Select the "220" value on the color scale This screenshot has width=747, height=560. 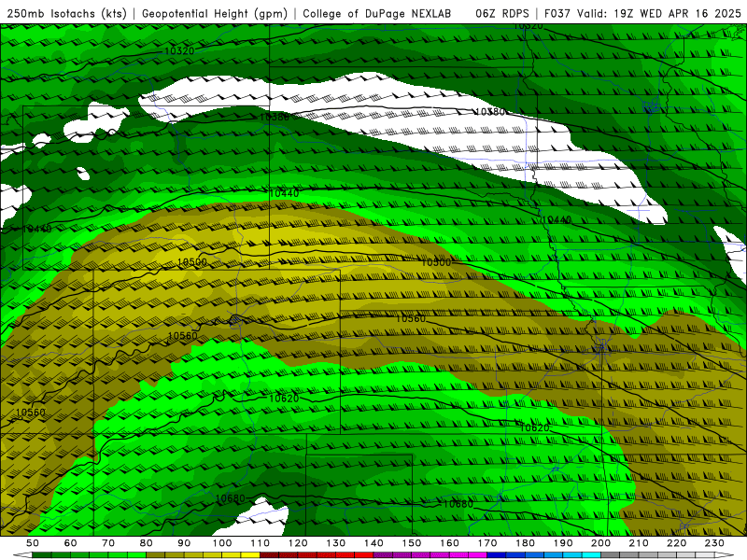pos(676,543)
